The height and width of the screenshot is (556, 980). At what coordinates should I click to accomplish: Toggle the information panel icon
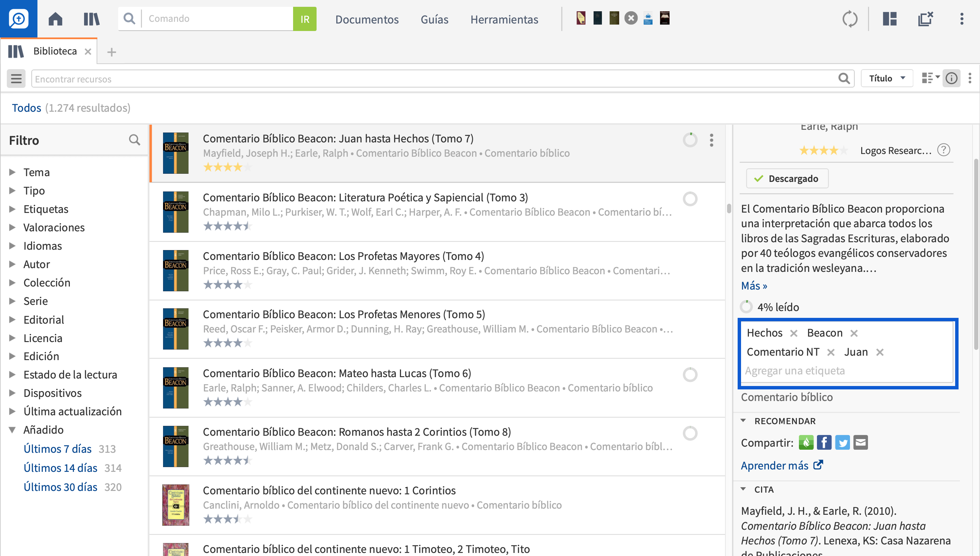[x=951, y=78]
